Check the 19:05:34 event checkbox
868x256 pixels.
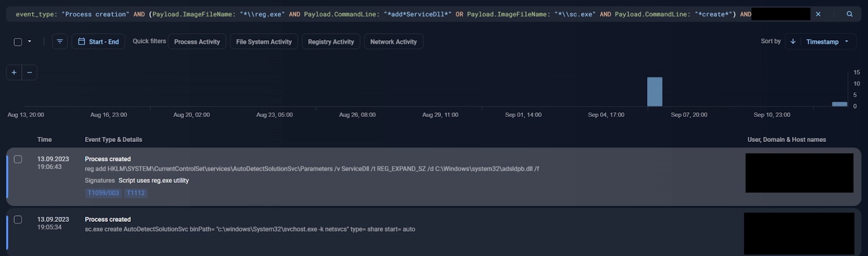pos(18,220)
